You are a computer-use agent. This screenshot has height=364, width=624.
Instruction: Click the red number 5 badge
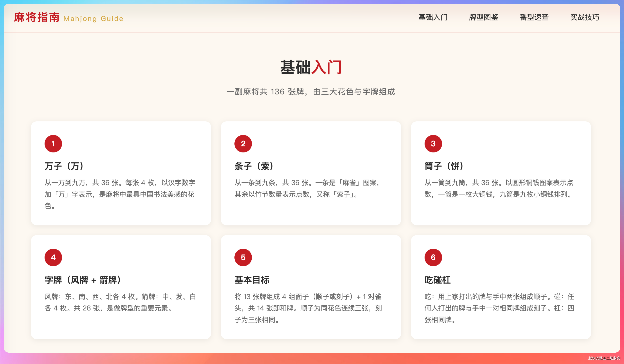[x=243, y=258]
